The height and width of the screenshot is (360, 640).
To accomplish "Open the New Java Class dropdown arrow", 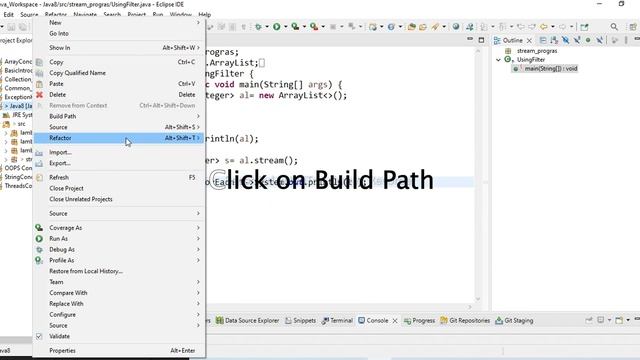I will (400, 27).
